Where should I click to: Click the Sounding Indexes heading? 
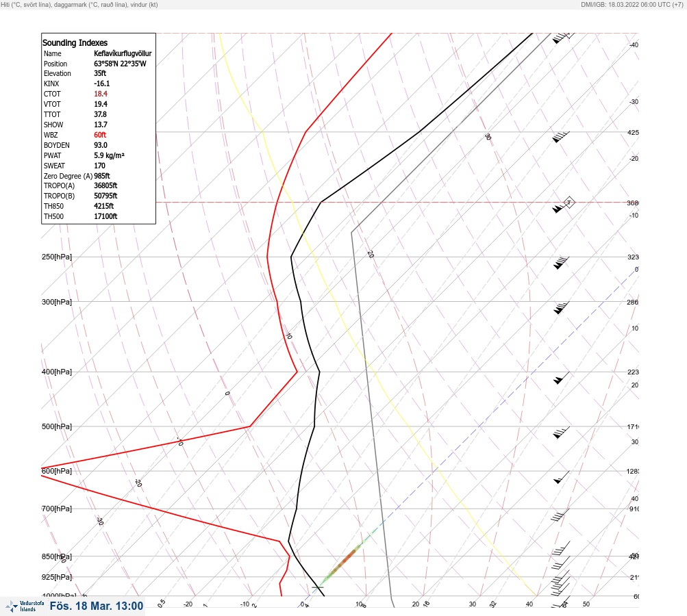pyautogui.click(x=75, y=43)
